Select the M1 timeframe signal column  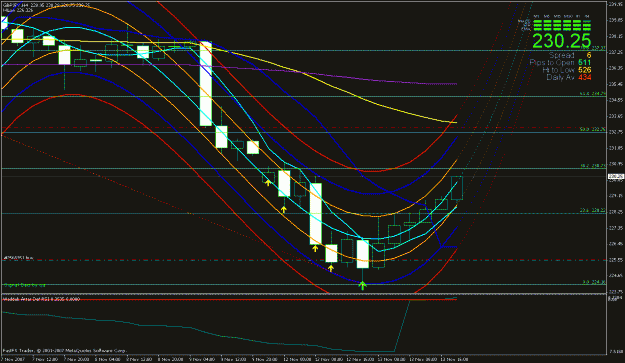(538, 23)
